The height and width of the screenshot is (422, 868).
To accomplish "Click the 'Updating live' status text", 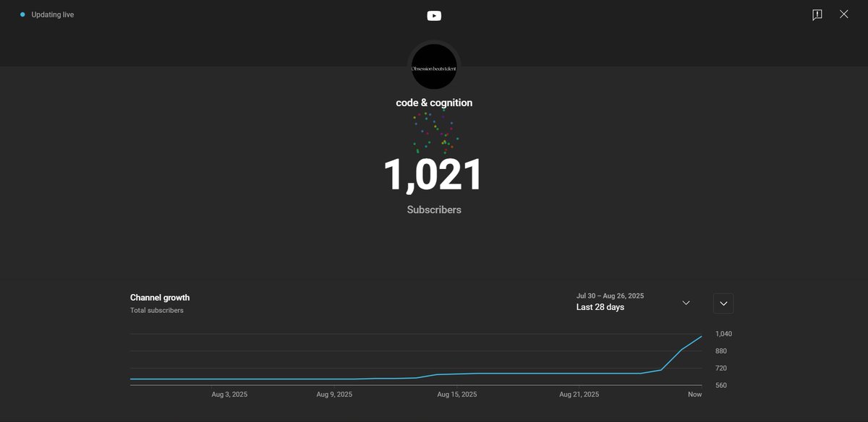I will (x=53, y=14).
